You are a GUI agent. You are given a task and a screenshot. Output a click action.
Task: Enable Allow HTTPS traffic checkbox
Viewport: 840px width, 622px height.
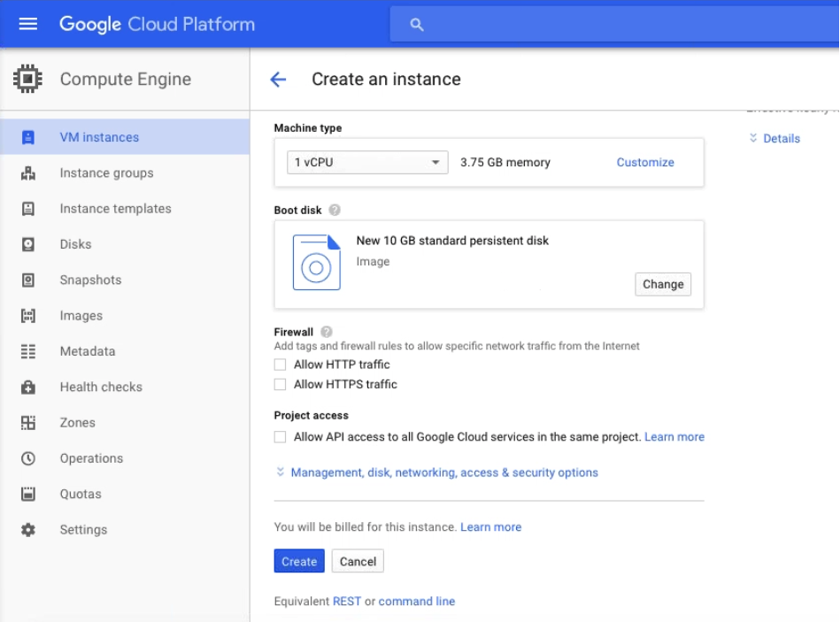tap(280, 385)
